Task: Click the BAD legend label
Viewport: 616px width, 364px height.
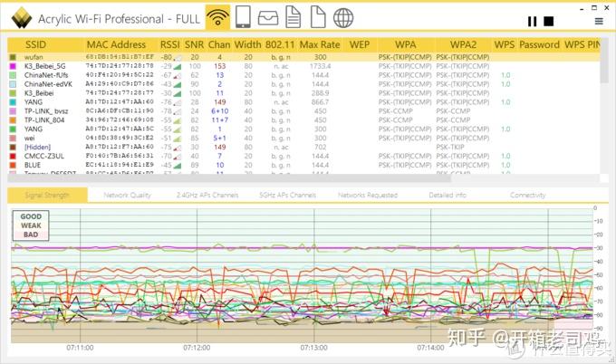Action: tap(31, 235)
